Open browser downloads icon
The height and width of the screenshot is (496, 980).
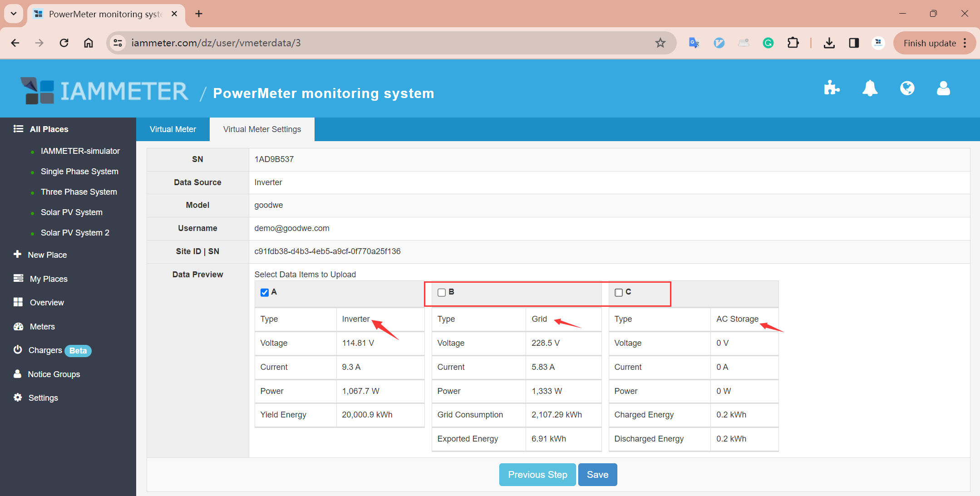tap(829, 43)
